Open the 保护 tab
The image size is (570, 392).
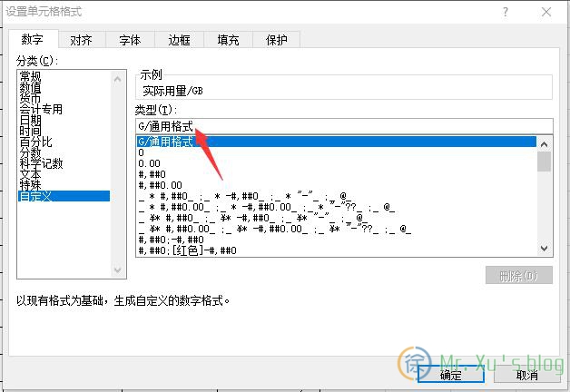point(276,40)
